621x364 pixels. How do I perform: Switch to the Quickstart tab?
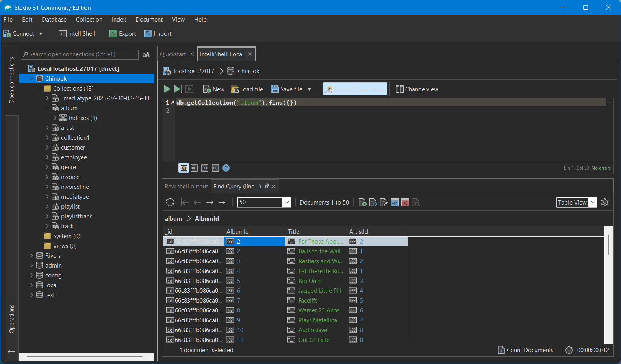pos(173,54)
